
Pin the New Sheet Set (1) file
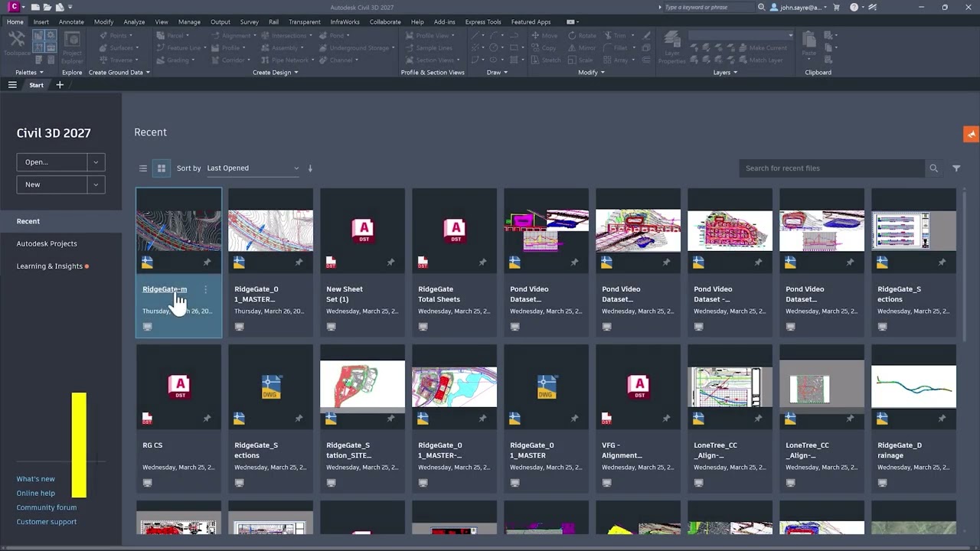click(x=390, y=262)
